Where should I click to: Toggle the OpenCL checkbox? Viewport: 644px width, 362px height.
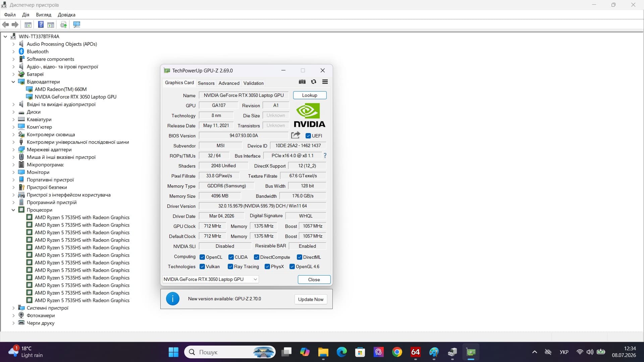tap(202, 257)
